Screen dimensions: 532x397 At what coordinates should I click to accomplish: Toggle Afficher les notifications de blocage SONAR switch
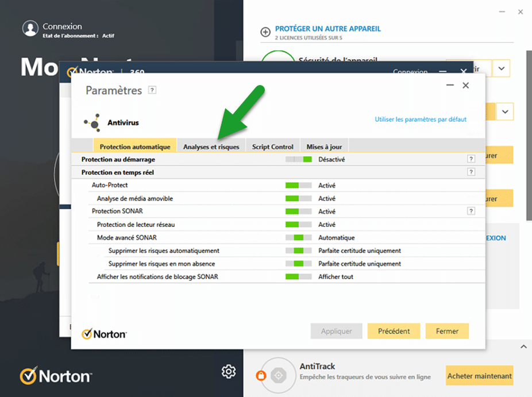click(x=299, y=277)
